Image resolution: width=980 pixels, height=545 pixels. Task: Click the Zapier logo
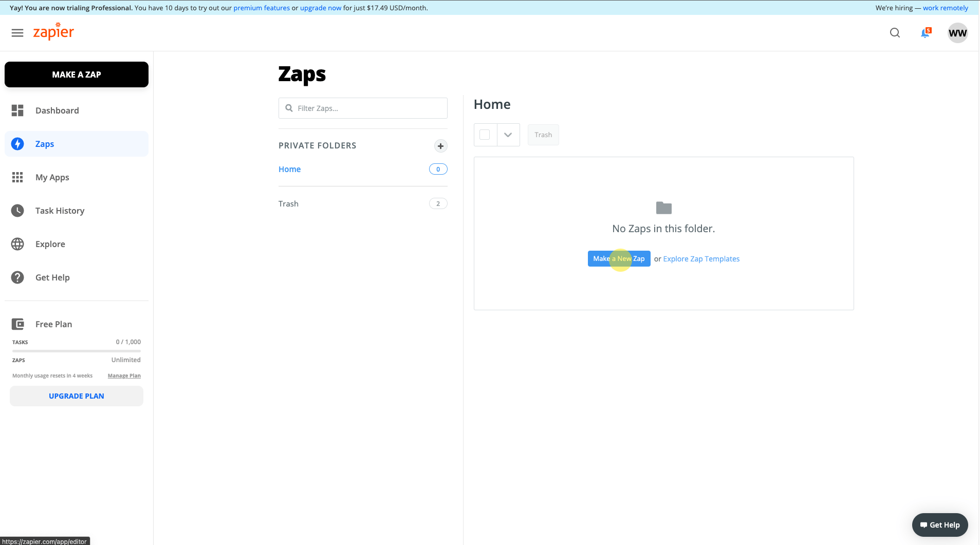coord(53,32)
